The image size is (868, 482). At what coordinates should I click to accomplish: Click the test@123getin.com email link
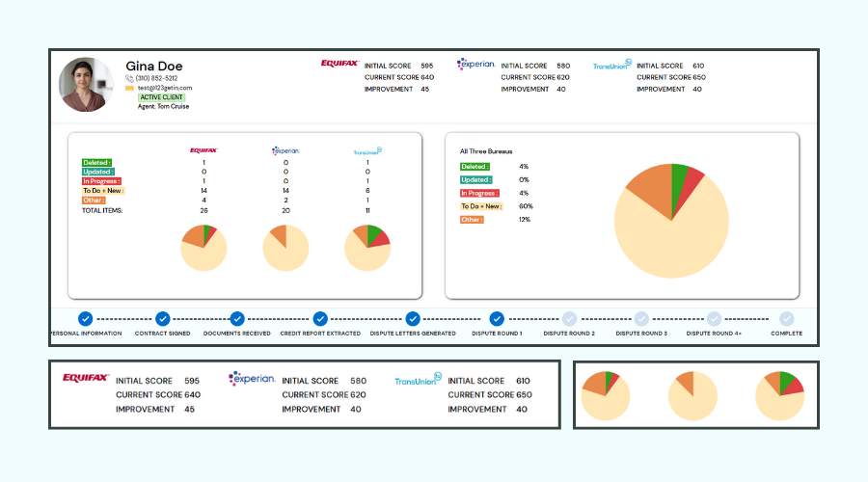(165, 88)
